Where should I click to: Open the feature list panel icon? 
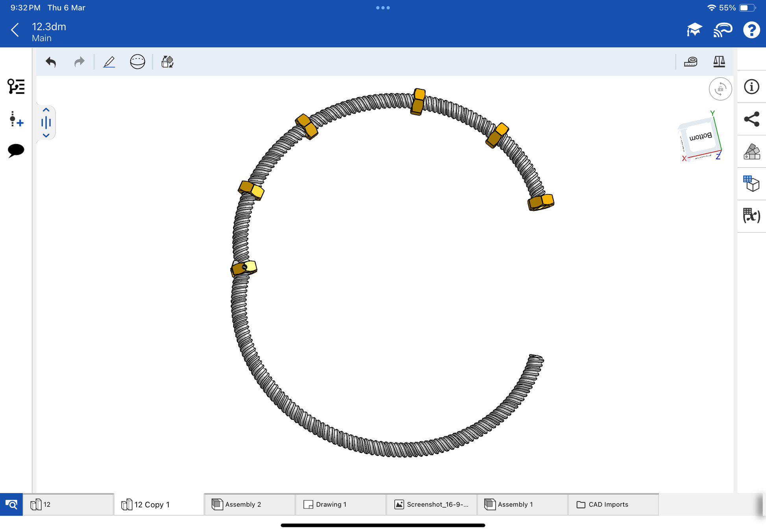tap(16, 87)
